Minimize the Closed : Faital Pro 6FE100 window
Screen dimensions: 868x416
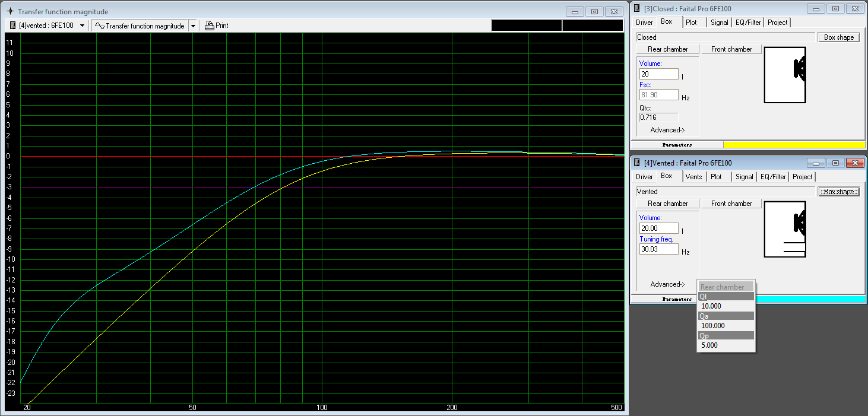click(816, 9)
